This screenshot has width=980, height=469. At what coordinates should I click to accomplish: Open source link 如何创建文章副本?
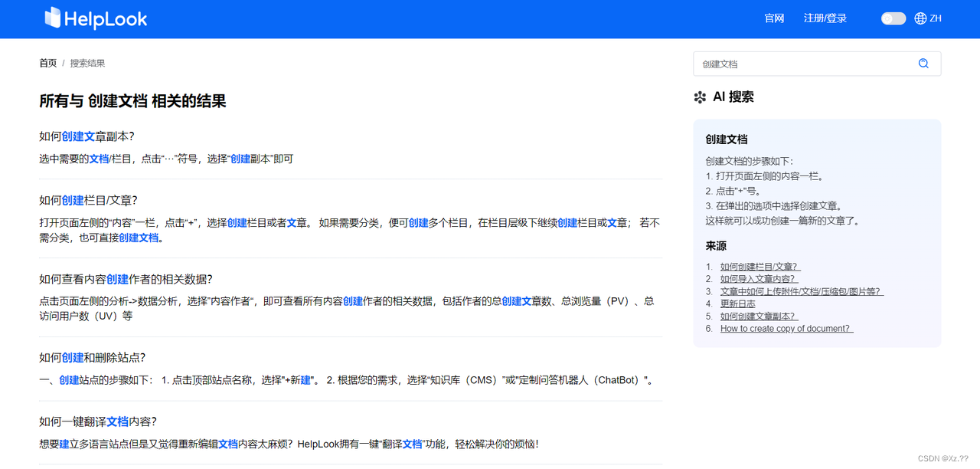point(759,316)
